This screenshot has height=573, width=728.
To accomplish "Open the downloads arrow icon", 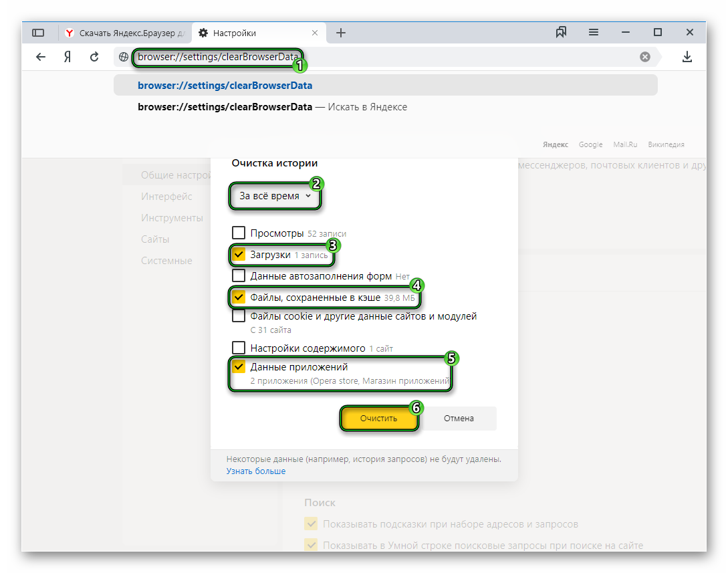I will (687, 58).
